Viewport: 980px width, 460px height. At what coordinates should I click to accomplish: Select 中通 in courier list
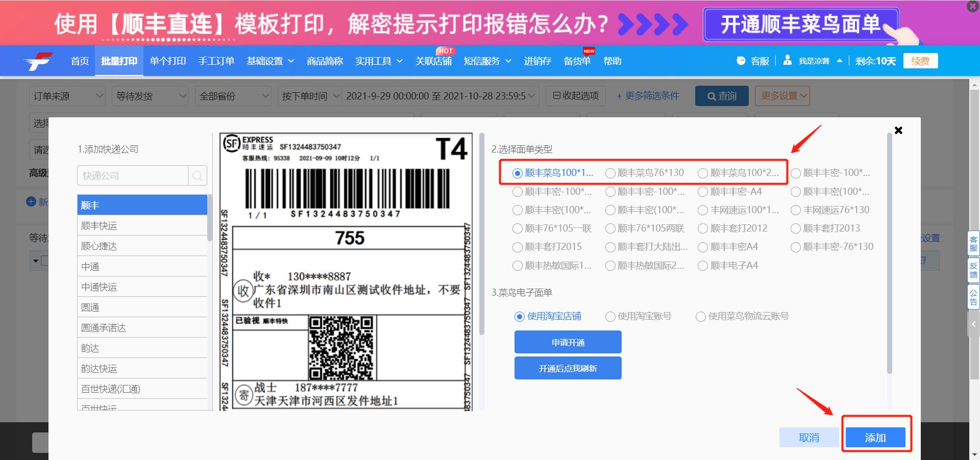[x=142, y=266]
